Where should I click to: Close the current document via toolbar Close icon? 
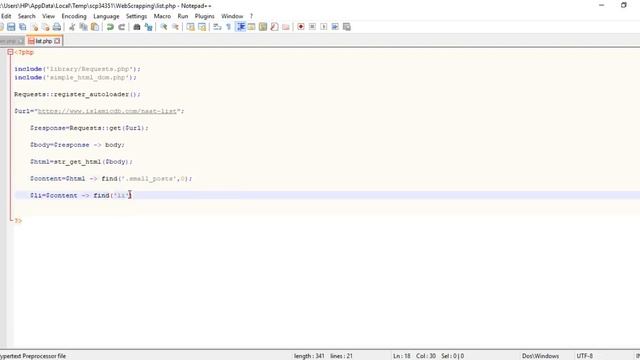tap(34, 27)
